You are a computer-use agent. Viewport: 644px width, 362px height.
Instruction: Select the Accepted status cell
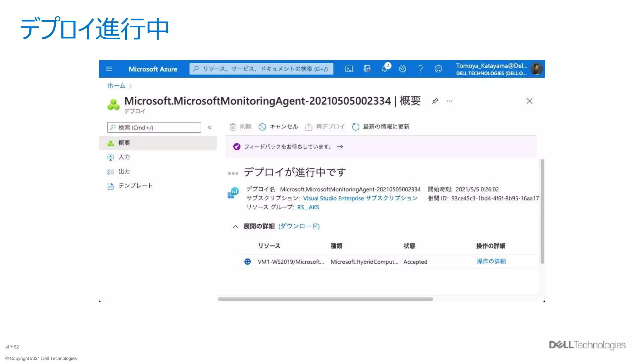415,262
